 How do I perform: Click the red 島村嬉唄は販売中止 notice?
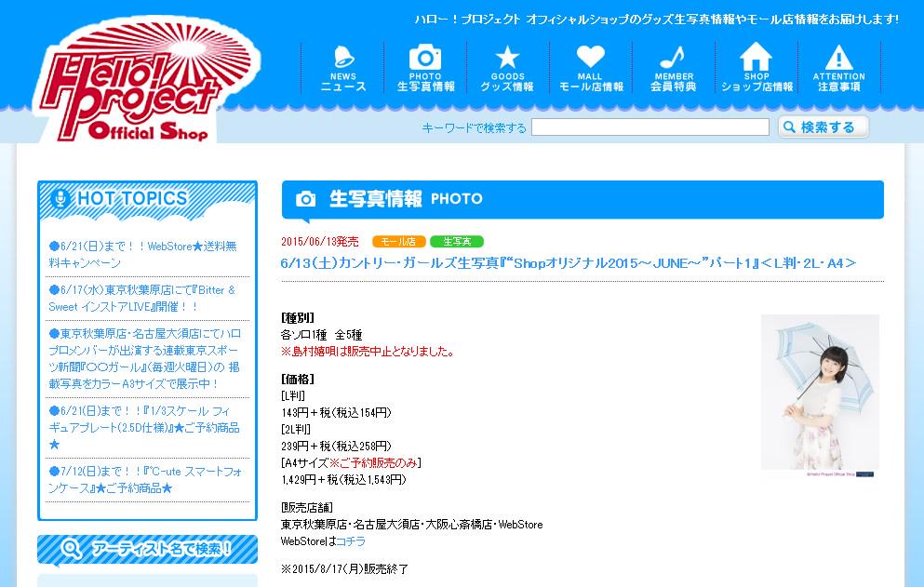(368, 352)
